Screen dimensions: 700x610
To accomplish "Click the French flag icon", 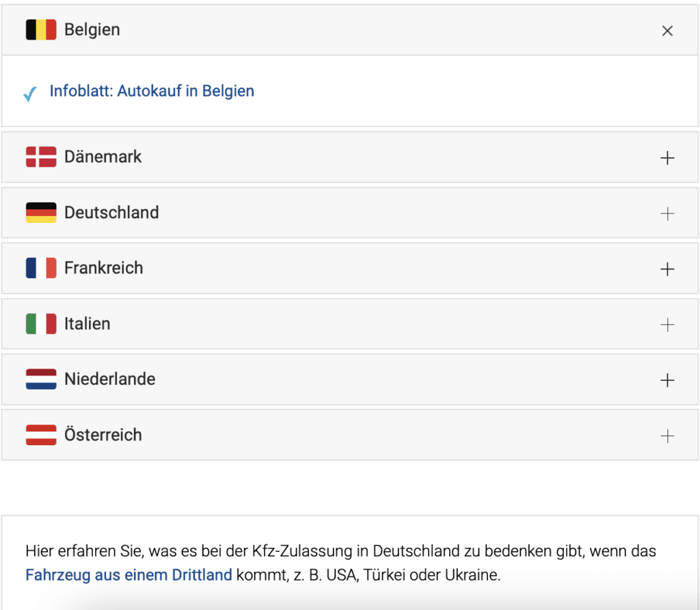I will click(41, 268).
